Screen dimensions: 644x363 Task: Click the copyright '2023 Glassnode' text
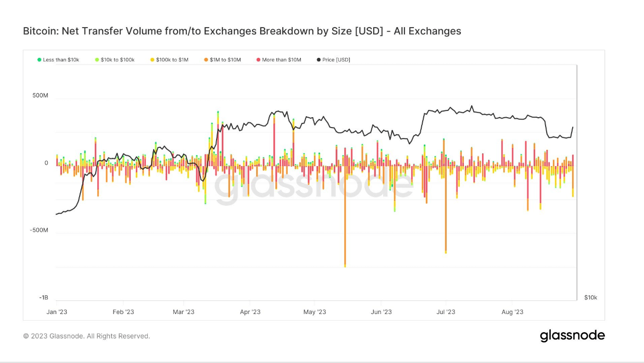click(x=86, y=336)
